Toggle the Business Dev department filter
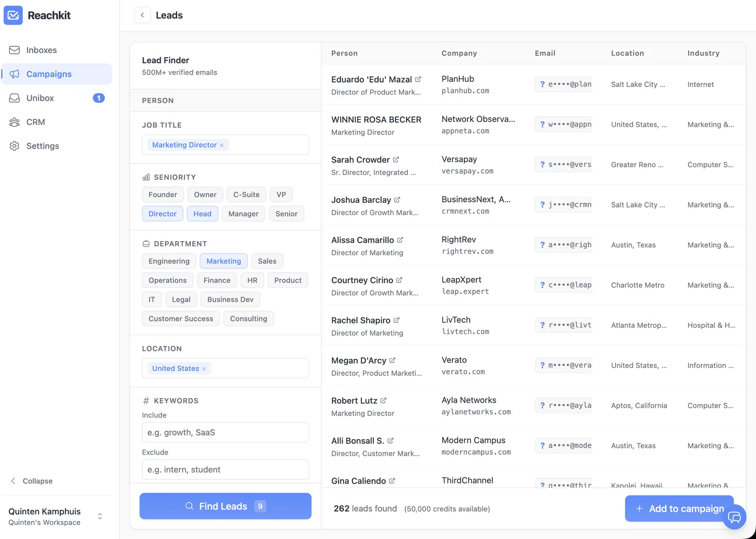This screenshot has width=756, height=539. tap(230, 299)
